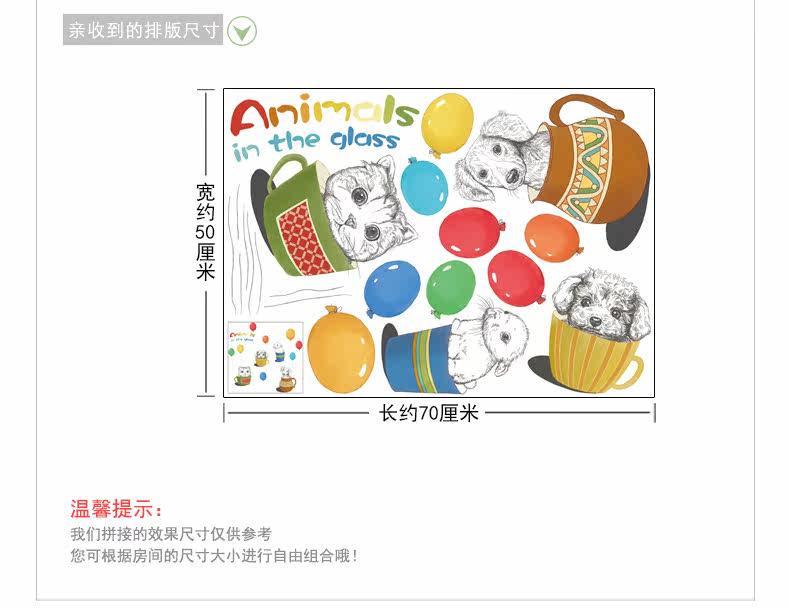Click the 宽约50厘米 vertical width label

pos(206,232)
